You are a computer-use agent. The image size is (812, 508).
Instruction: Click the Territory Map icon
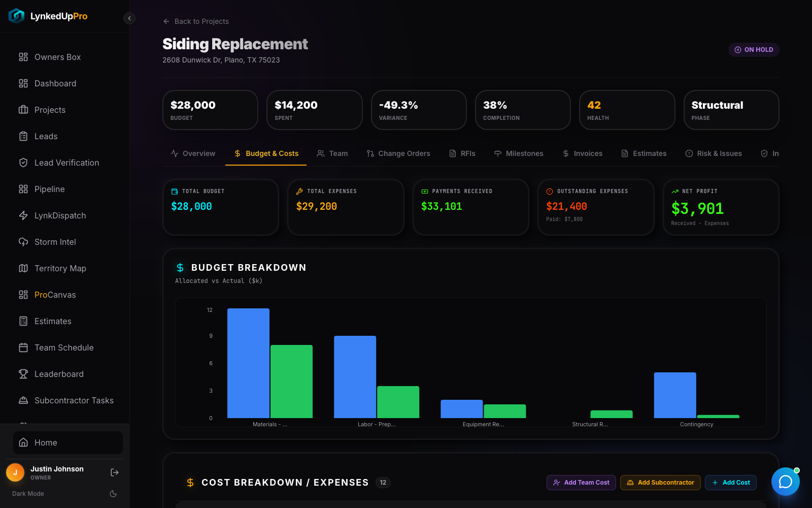[x=23, y=268]
